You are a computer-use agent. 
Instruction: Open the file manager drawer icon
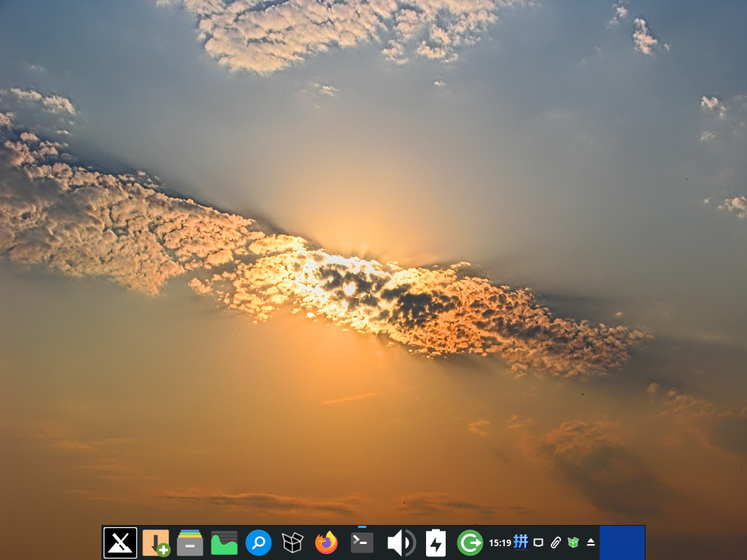point(190,542)
